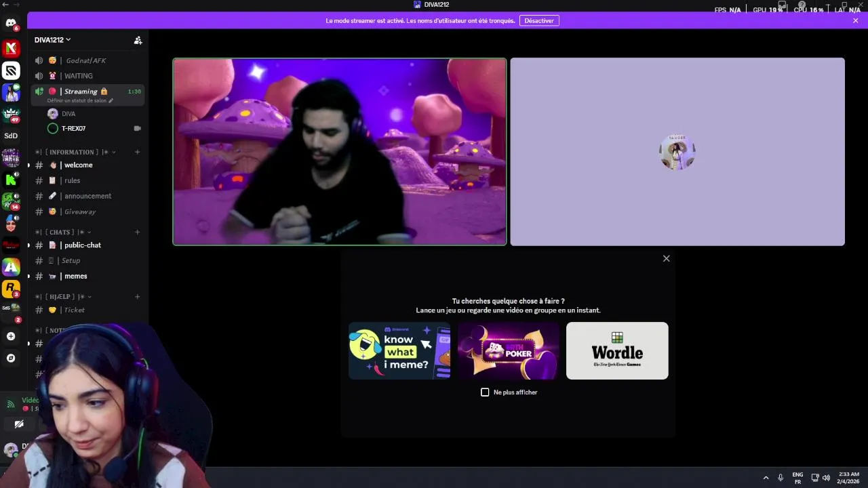Viewport: 868px width, 488px height.
Task: Open the memes channel
Action: click(86, 277)
